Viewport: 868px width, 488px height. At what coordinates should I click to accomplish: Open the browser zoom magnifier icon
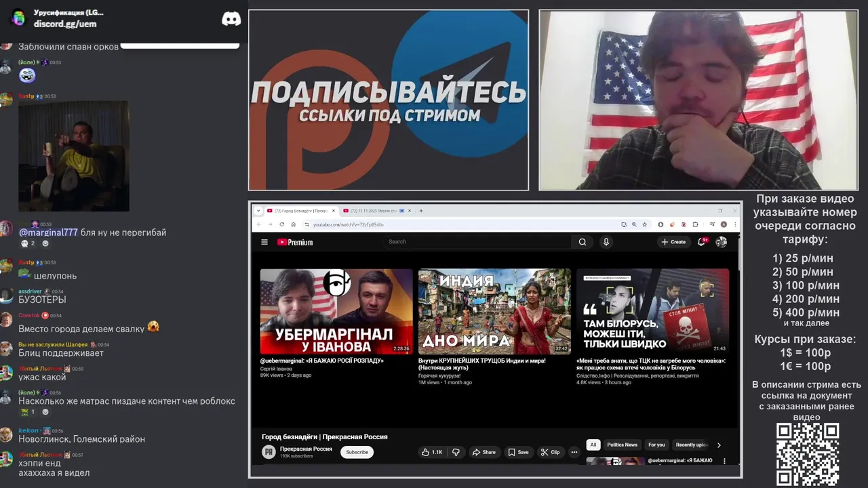(633, 224)
